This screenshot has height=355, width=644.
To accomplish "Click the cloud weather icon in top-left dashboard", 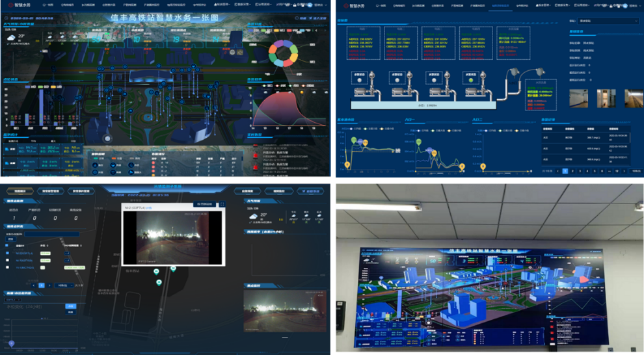I will click(x=11, y=38).
